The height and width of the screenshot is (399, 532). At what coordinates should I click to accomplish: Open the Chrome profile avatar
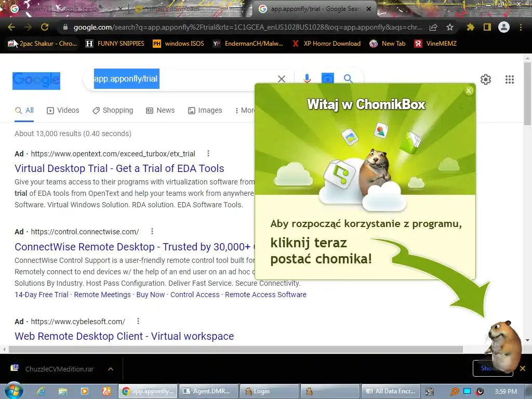click(x=504, y=27)
